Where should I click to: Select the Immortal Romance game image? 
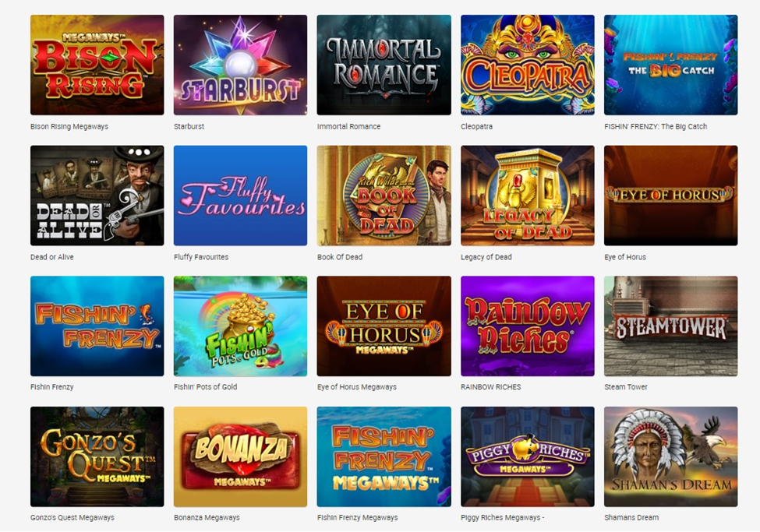tap(384, 65)
